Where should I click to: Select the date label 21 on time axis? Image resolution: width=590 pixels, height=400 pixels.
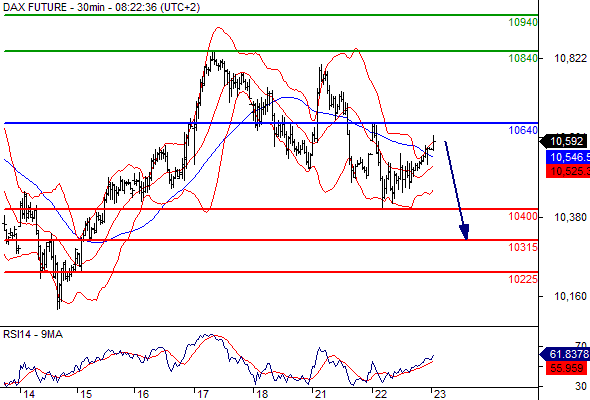[x=321, y=394]
